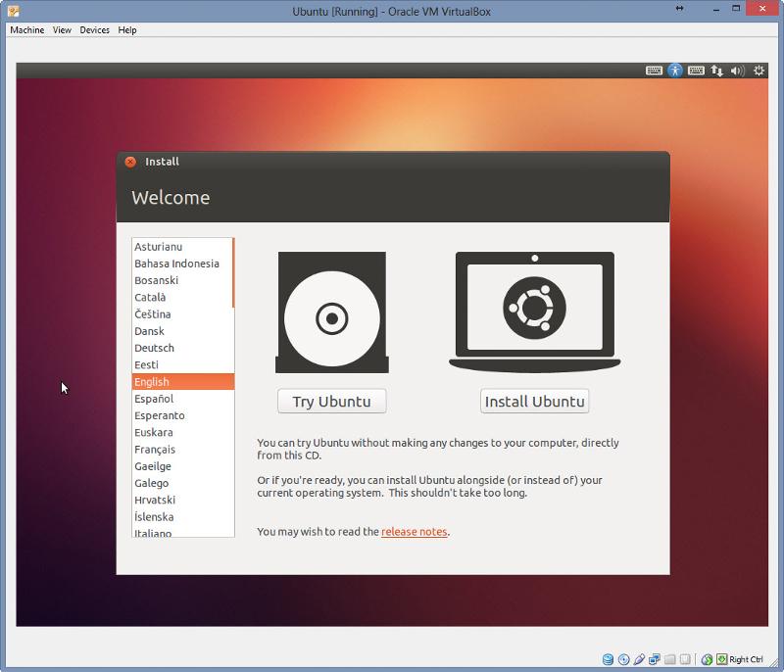The image size is (784, 672).
Task: Maximize the VirtualBox window
Action: pos(736,9)
